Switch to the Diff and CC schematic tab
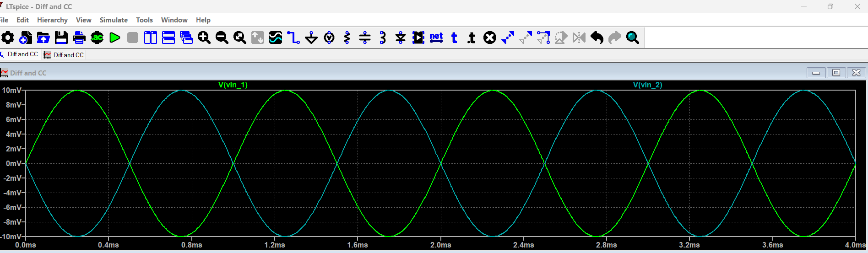 coord(20,54)
